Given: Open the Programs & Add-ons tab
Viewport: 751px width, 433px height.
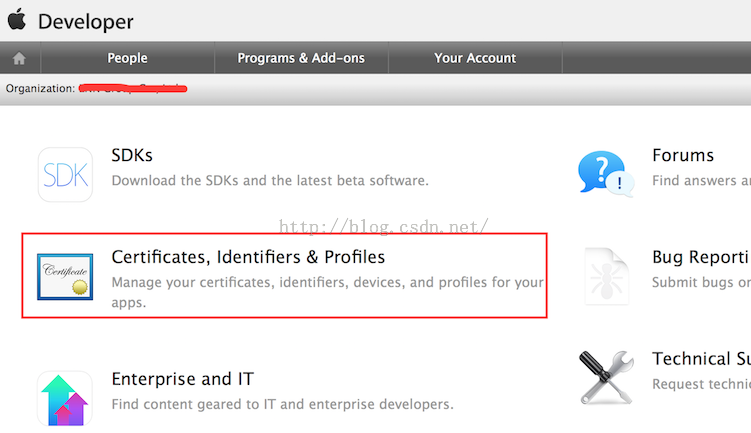Looking at the screenshot, I should pos(301,58).
